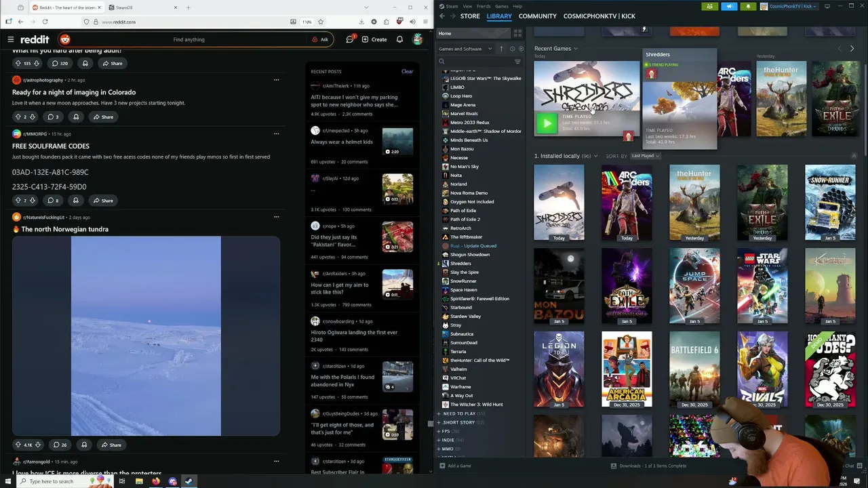Open View menu in Steam
868x488 pixels.
coord(467,6)
